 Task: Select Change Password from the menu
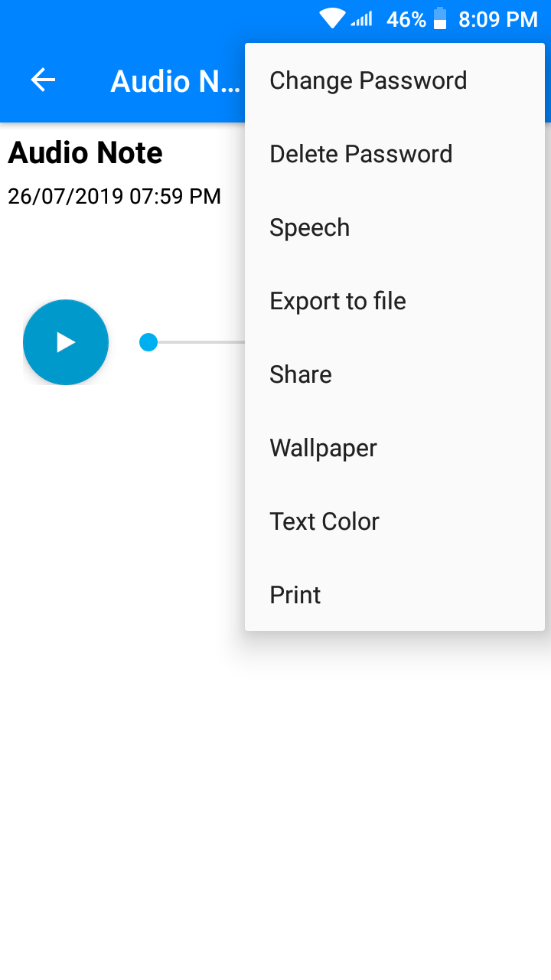395,80
